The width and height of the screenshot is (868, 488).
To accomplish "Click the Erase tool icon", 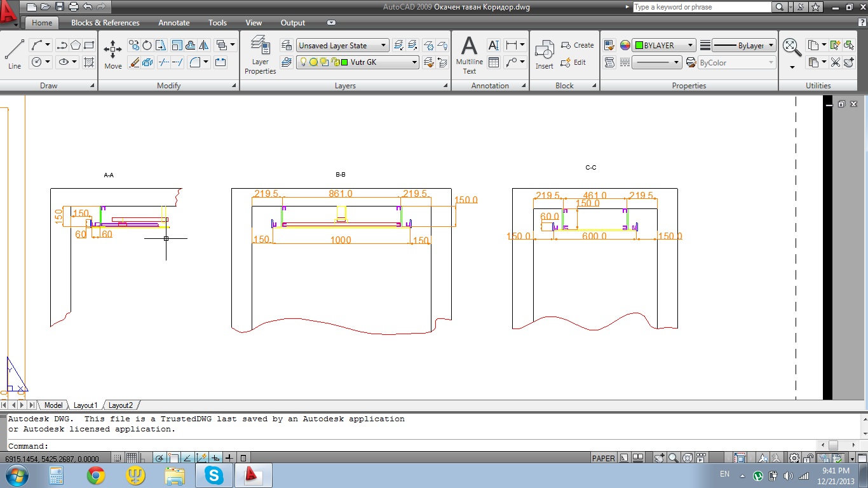I will point(133,62).
